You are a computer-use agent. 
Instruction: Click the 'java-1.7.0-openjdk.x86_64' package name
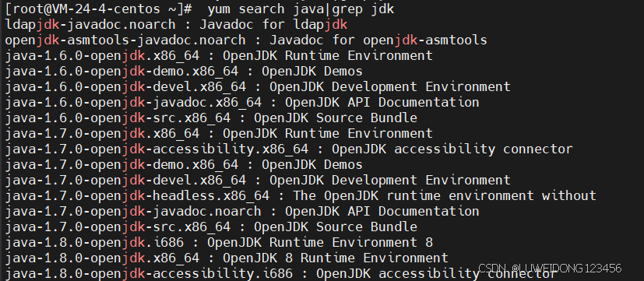[x=102, y=134]
